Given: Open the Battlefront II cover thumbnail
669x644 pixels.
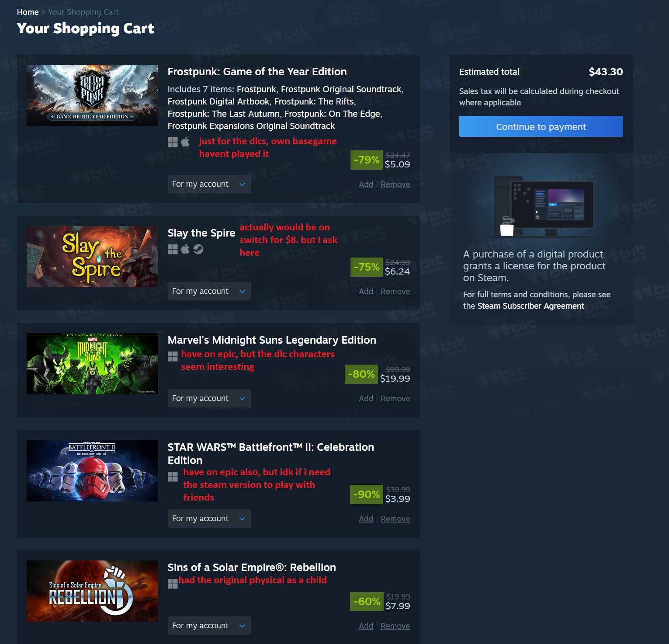Looking at the screenshot, I should point(92,471).
